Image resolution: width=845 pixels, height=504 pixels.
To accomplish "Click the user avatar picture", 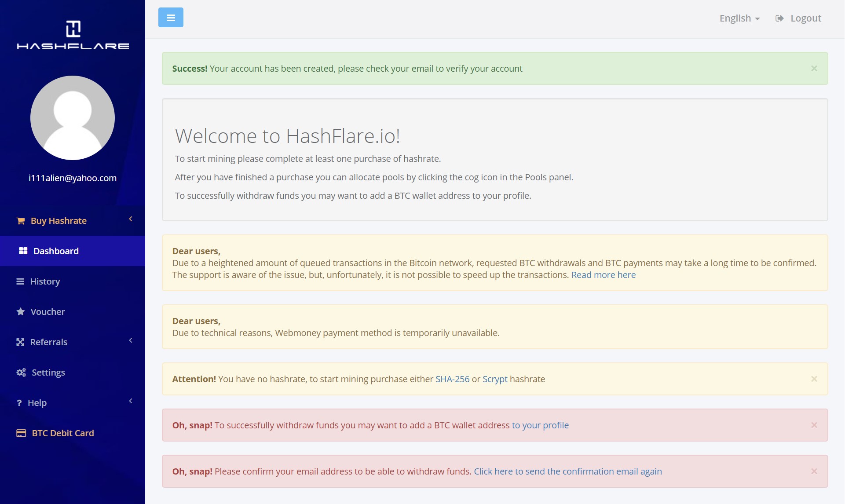I will (x=73, y=118).
